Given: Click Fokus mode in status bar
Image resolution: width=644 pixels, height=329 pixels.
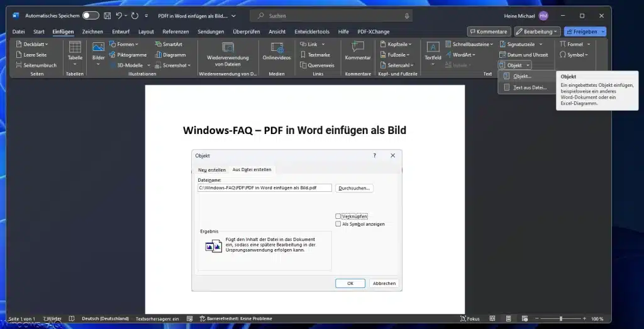Looking at the screenshot, I should tap(470, 319).
